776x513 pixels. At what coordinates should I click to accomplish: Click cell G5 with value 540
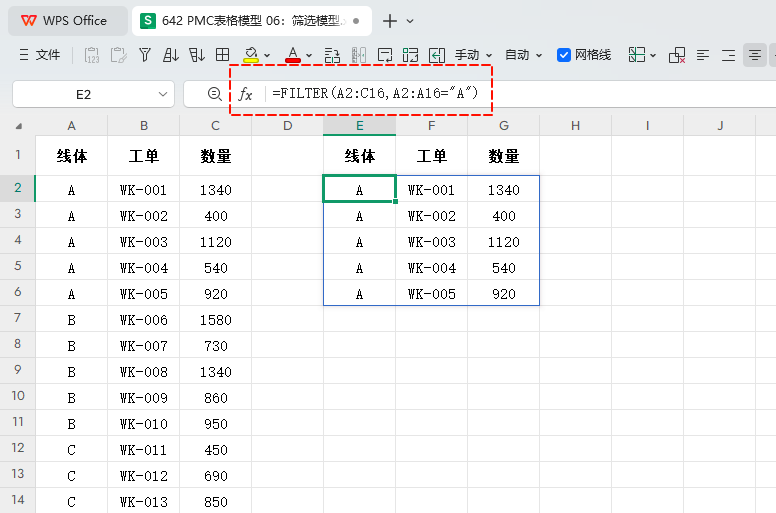[504, 268]
